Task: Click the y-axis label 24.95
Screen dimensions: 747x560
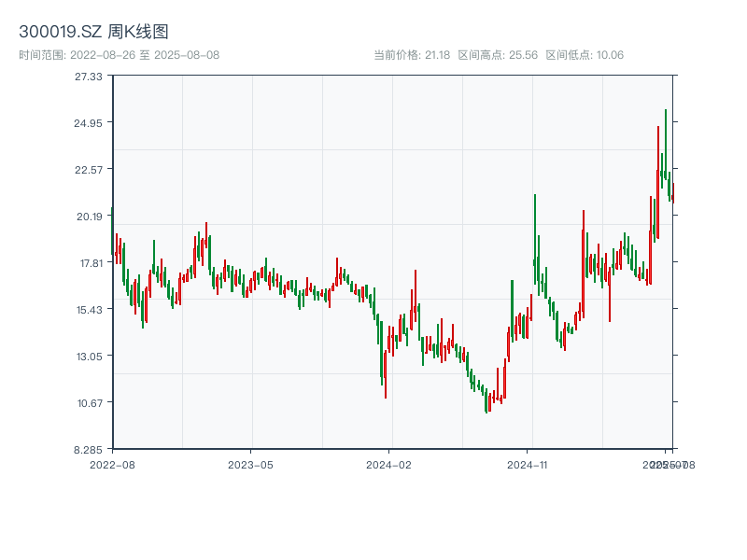Action: point(88,123)
